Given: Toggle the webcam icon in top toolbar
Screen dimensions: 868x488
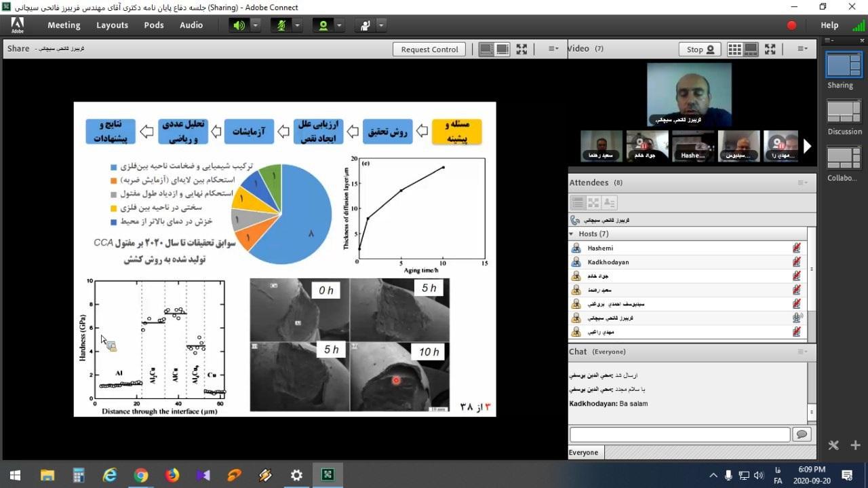Looking at the screenshot, I should (322, 25).
